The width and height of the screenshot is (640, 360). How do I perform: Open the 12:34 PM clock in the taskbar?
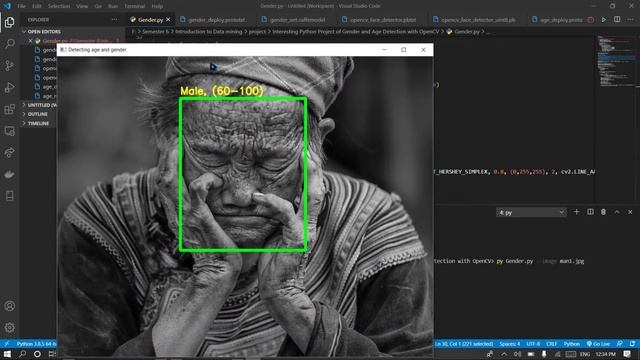[605, 354]
